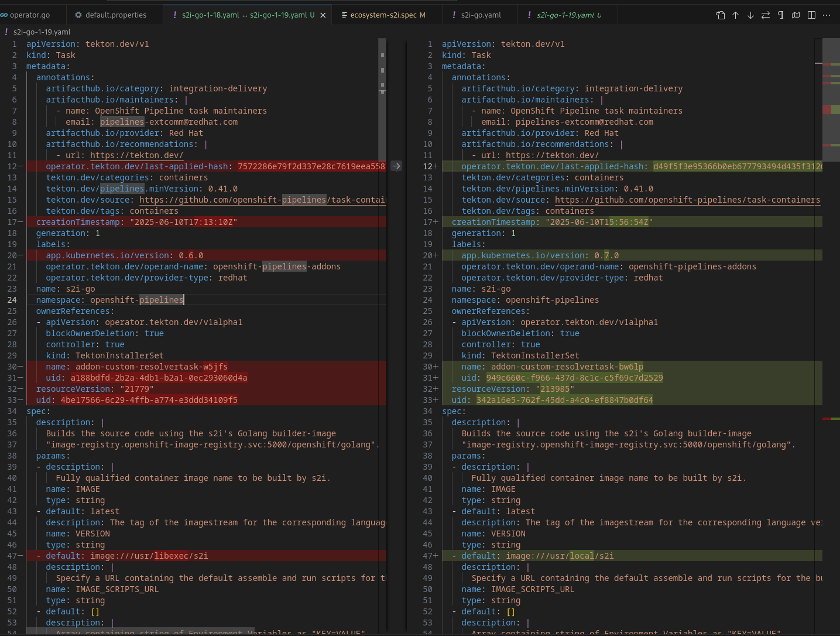Swap left and right diff sides
The image size is (840, 636).
tap(766, 15)
